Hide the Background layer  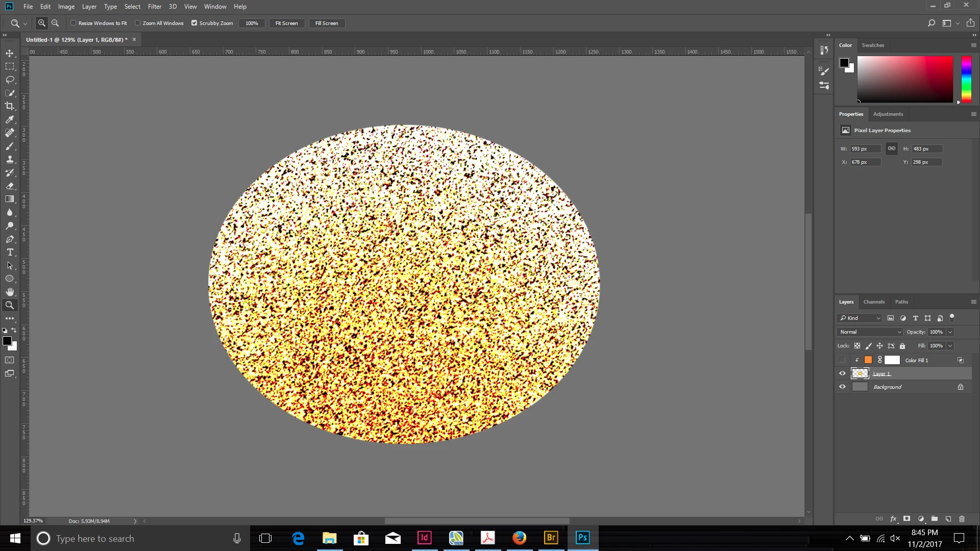[842, 387]
